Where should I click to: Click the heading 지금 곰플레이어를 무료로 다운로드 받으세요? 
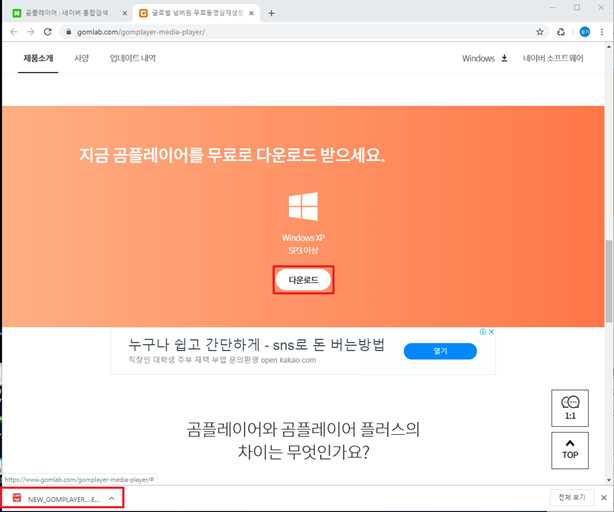[232, 155]
